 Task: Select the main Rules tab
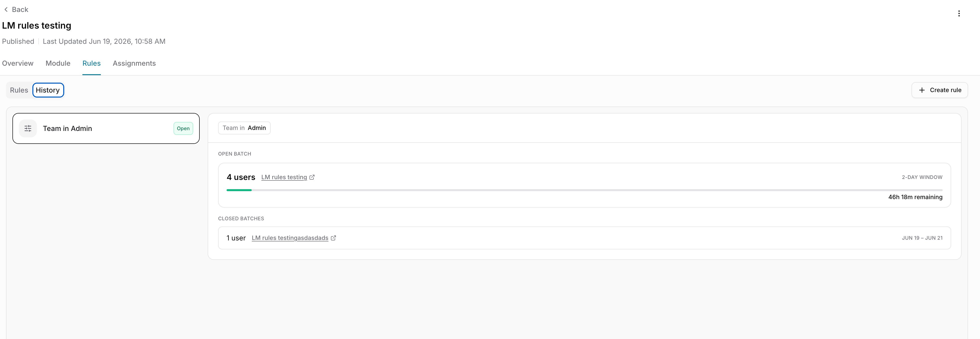point(92,63)
